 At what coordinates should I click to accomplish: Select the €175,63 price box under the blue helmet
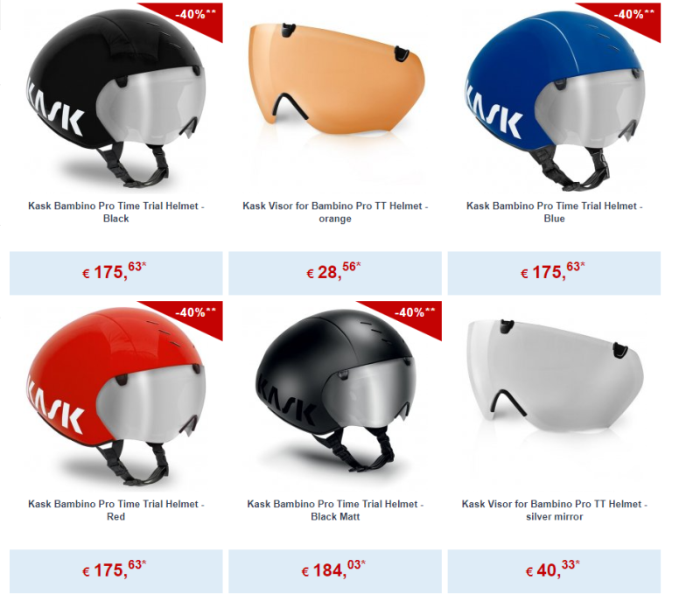click(554, 273)
